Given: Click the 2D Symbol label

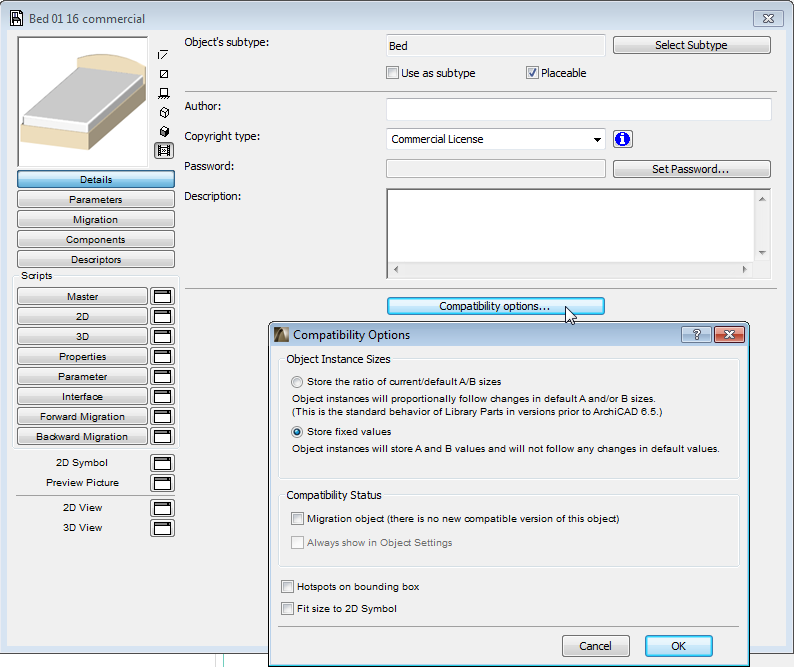Looking at the screenshot, I should [x=82, y=463].
